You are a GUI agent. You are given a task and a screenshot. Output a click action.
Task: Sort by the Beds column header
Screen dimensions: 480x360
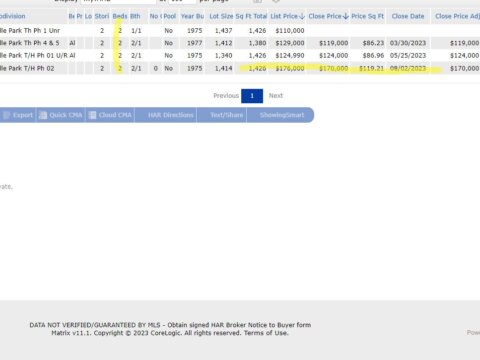(x=120, y=16)
